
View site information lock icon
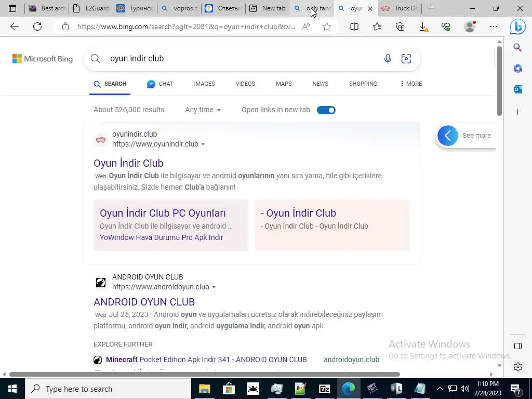(65, 26)
